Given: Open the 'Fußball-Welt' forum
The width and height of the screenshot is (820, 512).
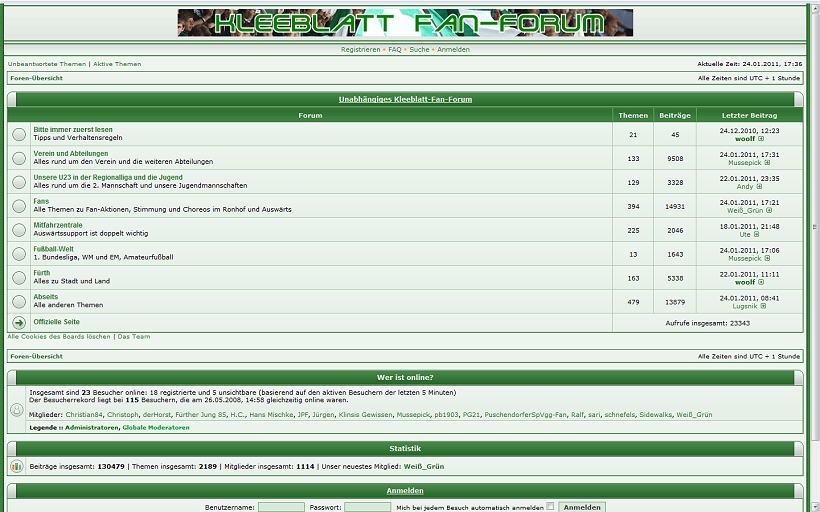Looking at the screenshot, I should pyautogui.click(x=53, y=249).
